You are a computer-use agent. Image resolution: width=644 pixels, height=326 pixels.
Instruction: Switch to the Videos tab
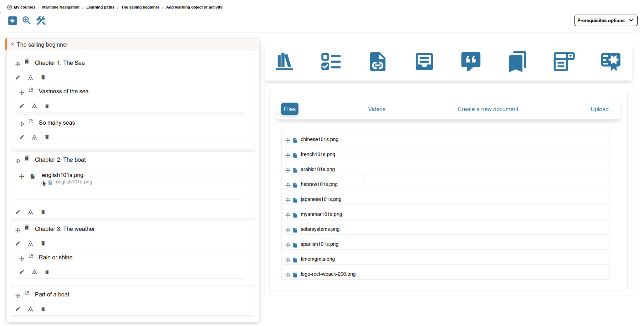pos(377,109)
